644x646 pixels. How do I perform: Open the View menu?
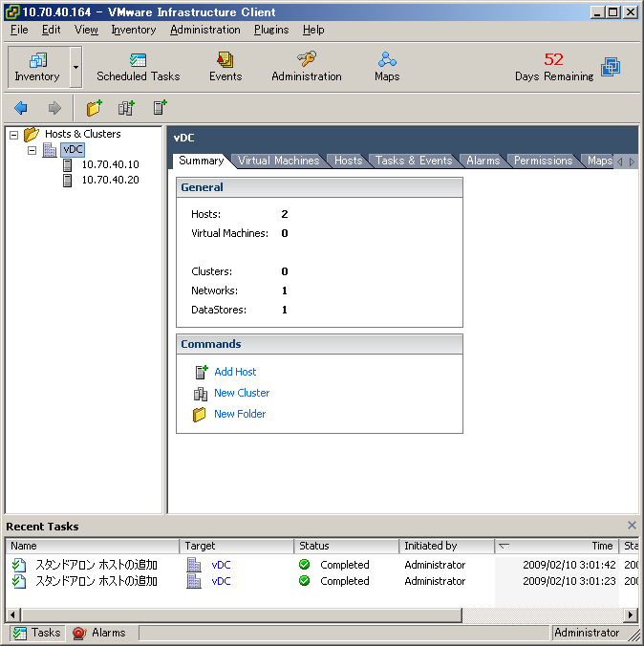pyautogui.click(x=86, y=30)
